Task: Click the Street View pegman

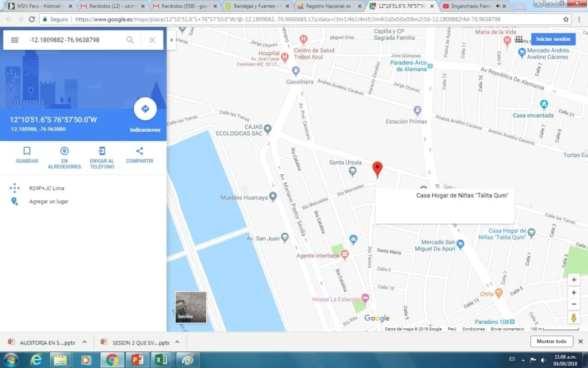Action: point(574,317)
